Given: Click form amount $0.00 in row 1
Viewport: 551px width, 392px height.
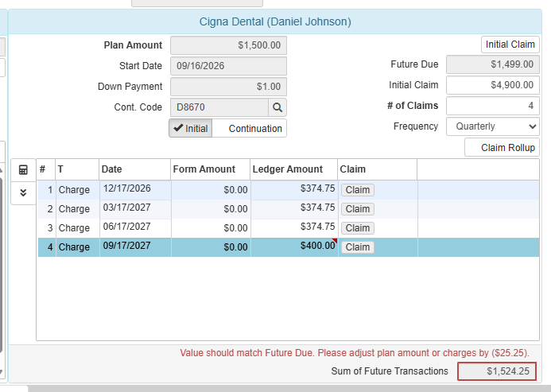Looking at the screenshot, I should pos(211,190).
